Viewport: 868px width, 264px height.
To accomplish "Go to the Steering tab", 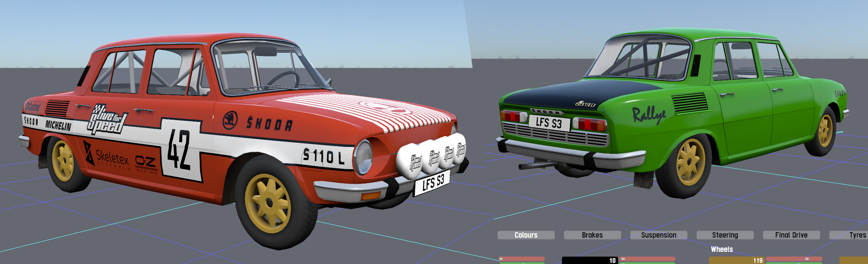I will 725,235.
